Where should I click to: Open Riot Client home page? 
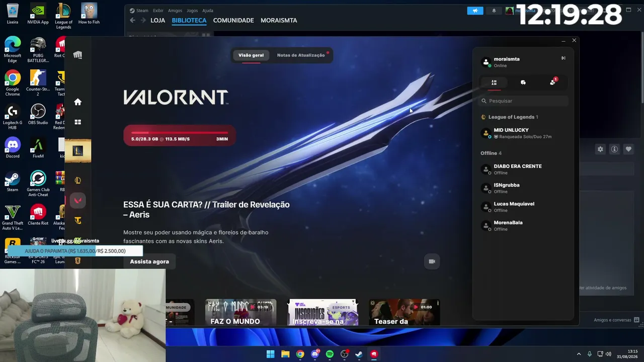(77, 102)
